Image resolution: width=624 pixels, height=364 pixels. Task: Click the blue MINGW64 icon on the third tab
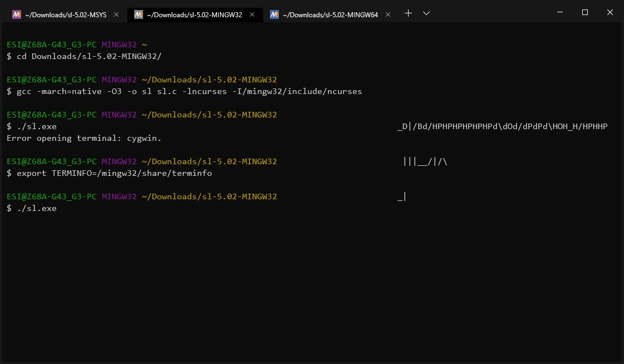(x=274, y=14)
